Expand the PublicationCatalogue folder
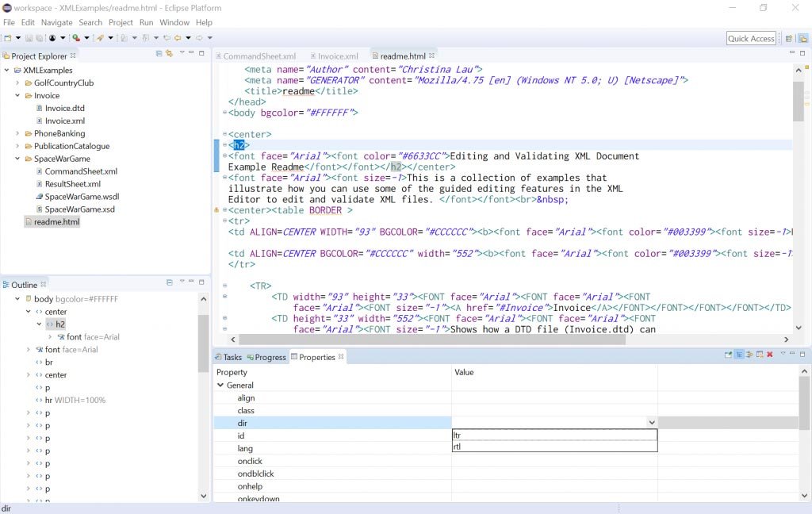Image resolution: width=812 pixels, height=514 pixels. tap(17, 146)
